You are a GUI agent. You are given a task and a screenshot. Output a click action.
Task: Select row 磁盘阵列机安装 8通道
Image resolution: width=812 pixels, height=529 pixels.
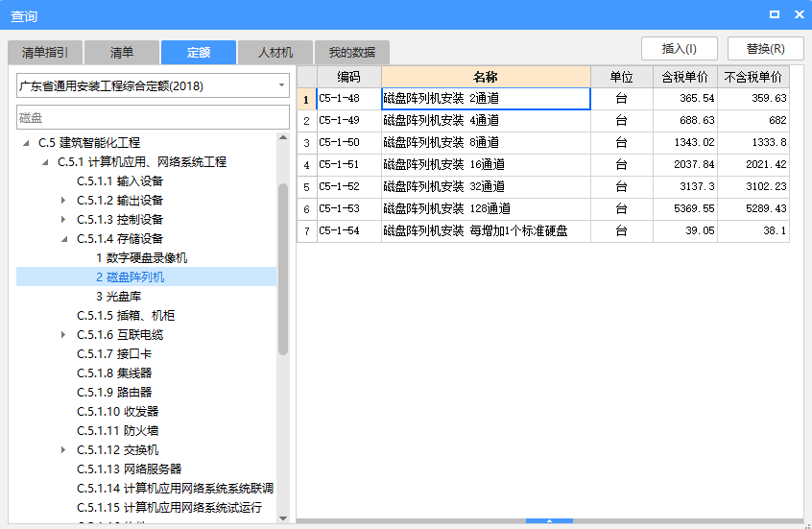[486, 142]
